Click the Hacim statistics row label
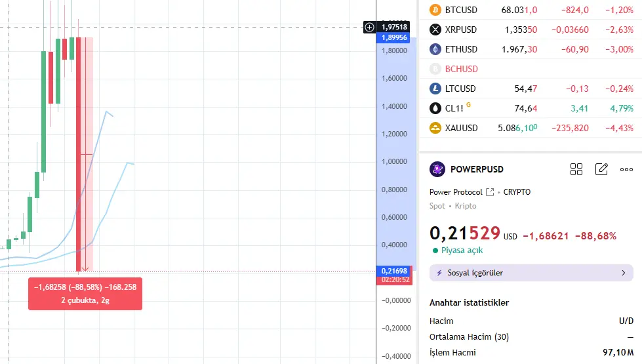Image resolution: width=642 pixels, height=364 pixels. click(x=441, y=321)
